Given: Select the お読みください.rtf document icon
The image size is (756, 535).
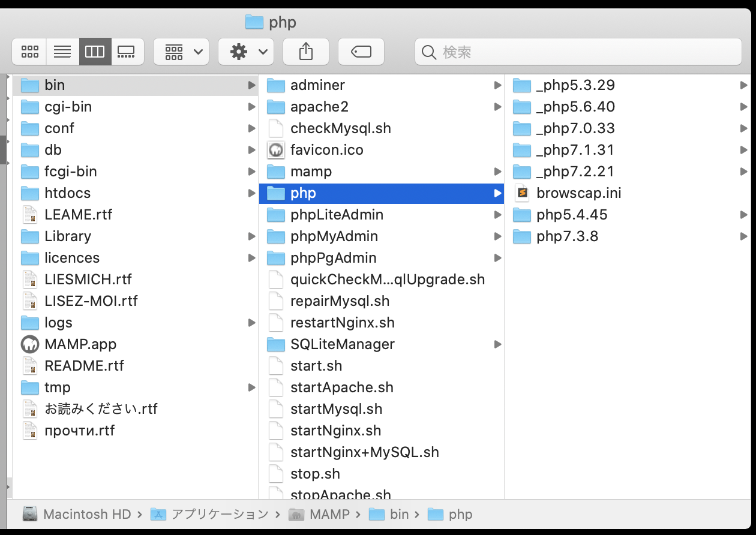Looking at the screenshot, I should point(30,409).
